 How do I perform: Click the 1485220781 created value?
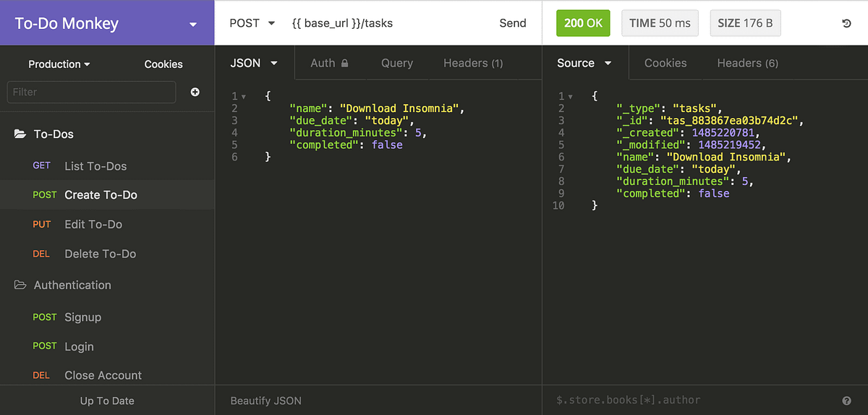(722, 133)
